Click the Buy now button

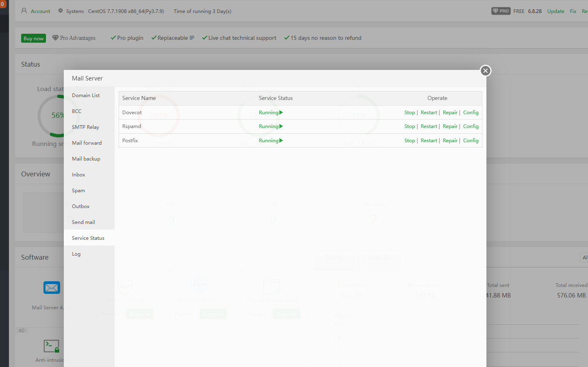[33, 38]
